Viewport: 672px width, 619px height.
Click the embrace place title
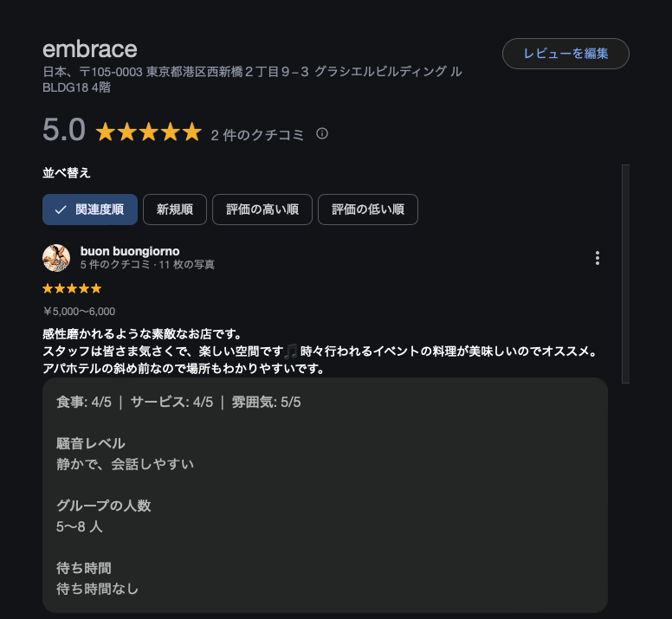point(90,49)
